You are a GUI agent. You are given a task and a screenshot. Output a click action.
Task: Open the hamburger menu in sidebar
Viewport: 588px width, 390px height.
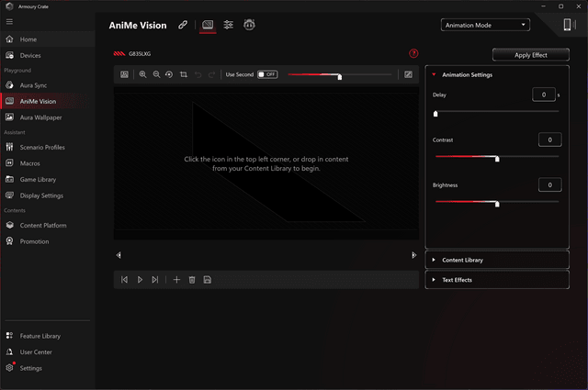tap(9, 22)
